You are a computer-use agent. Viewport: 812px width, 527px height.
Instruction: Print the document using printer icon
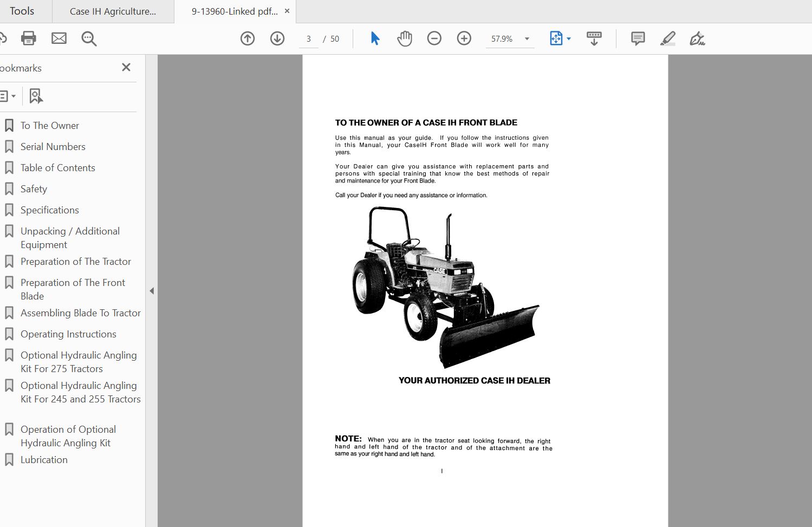coord(28,38)
